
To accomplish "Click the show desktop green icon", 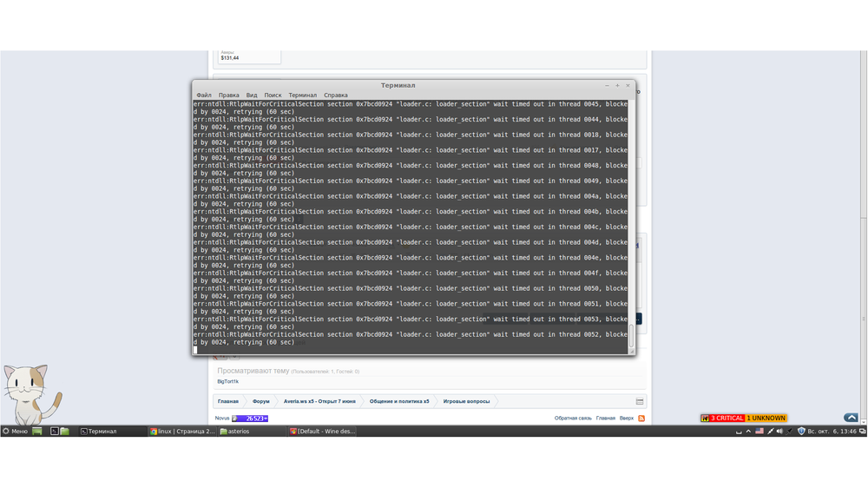I will click(37, 432).
